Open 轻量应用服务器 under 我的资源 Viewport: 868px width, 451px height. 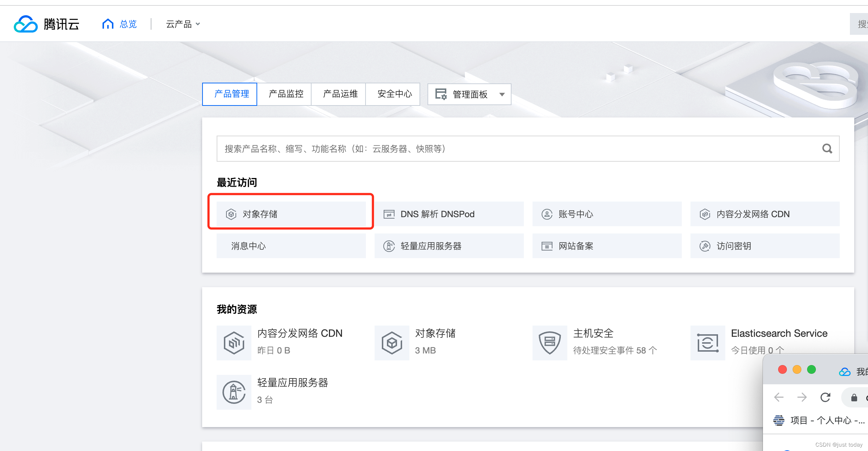[293, 382]
